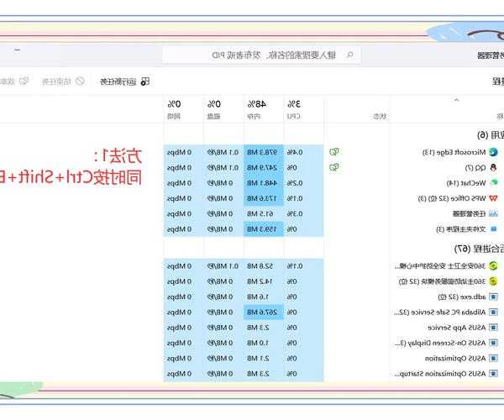Click the 运行新任务 toolbar icon

coord(144,81)
